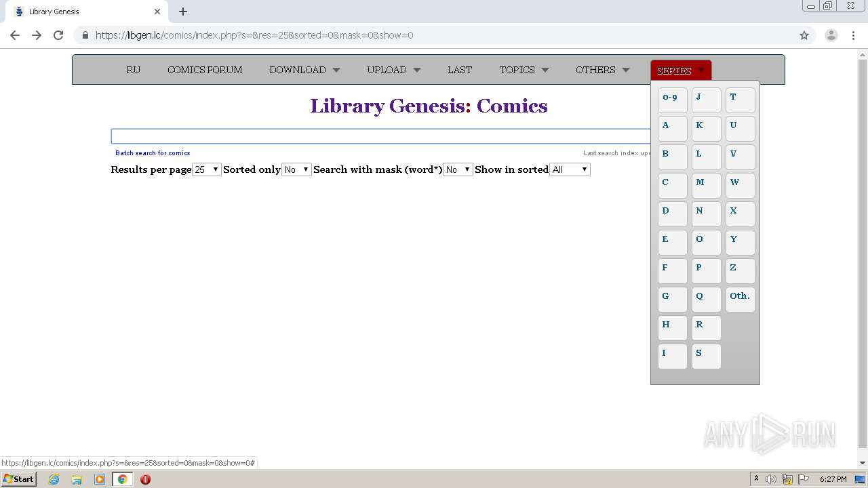Image resolution: width=868 pixels, height=488 pixels.
Task: Select series letter T
Action: [741, 100]
